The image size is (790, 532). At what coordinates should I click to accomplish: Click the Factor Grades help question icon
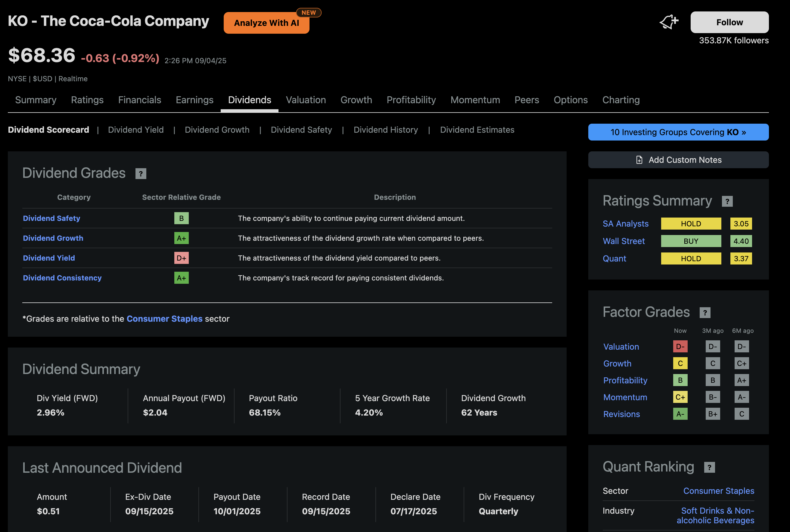pyautogui.click(x=705, y=312)
